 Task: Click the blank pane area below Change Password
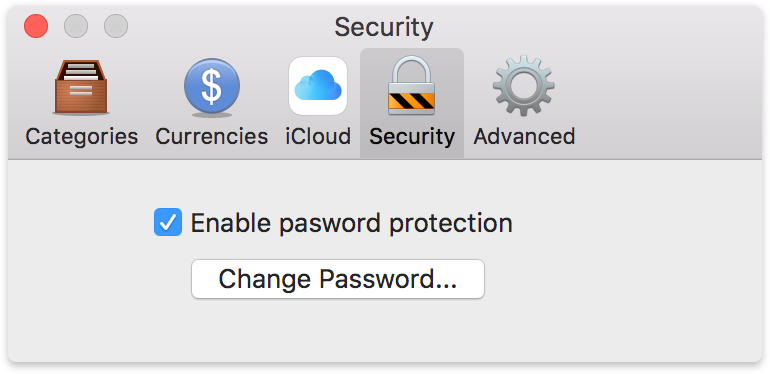(x=385, y=329)
